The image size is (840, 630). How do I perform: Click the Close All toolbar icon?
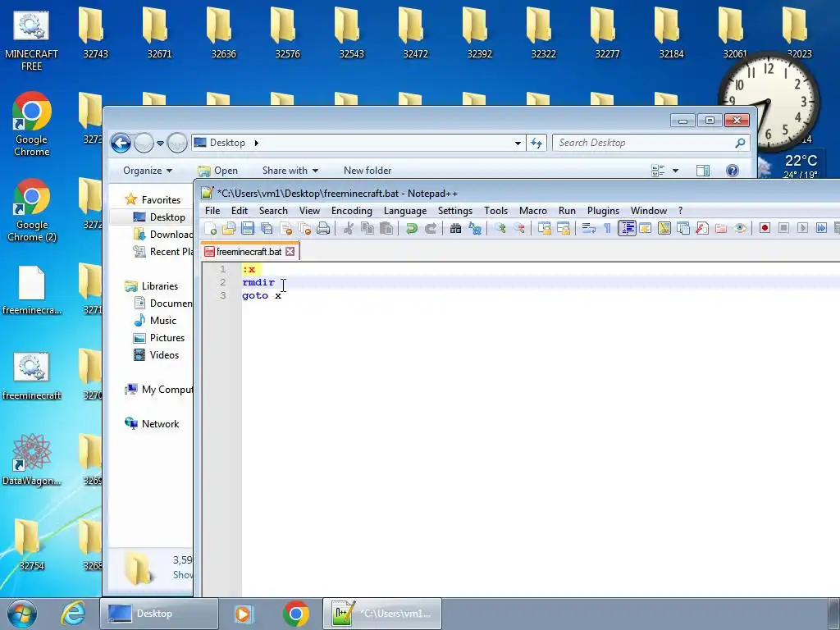point(304,229)
